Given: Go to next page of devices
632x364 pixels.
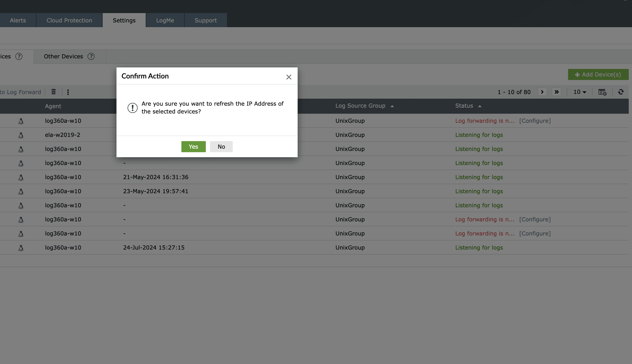Looking at the screenshot, I should [542, 92].
